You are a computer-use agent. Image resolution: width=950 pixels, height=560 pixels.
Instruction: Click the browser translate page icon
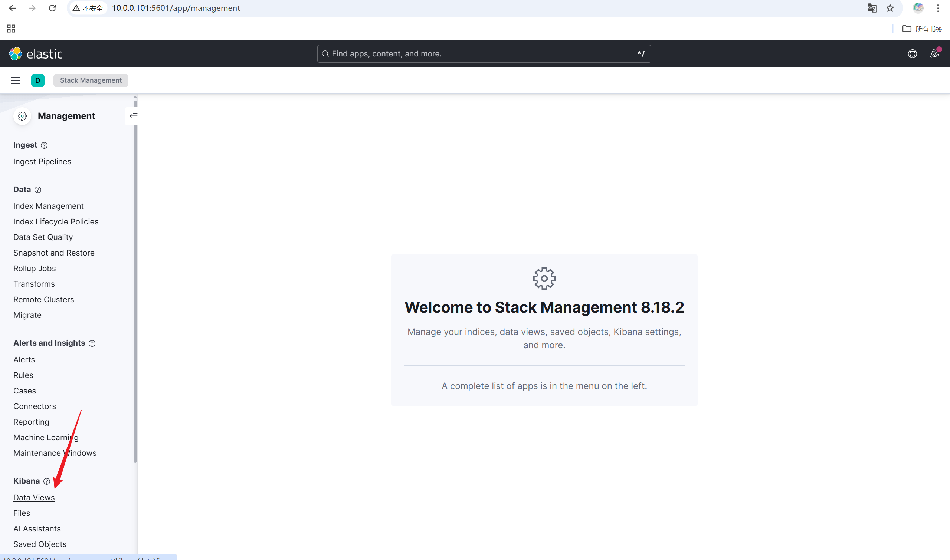click(871, 8)
